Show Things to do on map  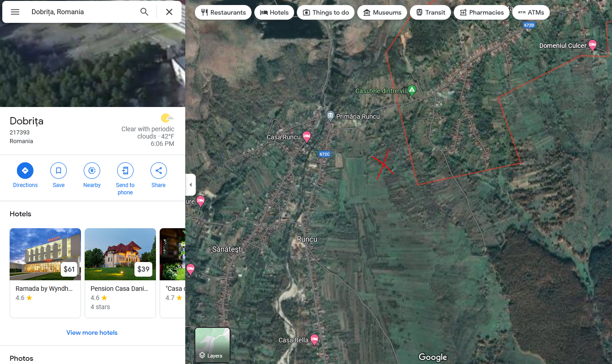tap(325, 12)
